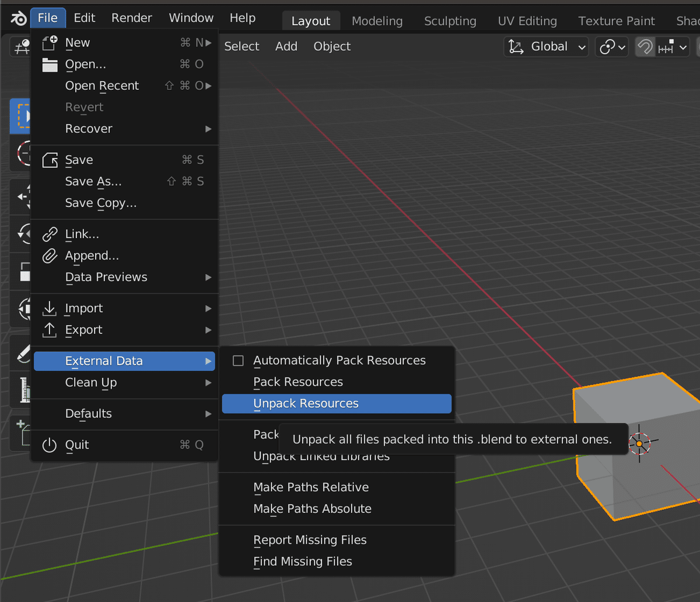Viewport: 700px width, 602px height.
Task: Switch to the Sculpting workspace tab
Action: tap(450, 21)
